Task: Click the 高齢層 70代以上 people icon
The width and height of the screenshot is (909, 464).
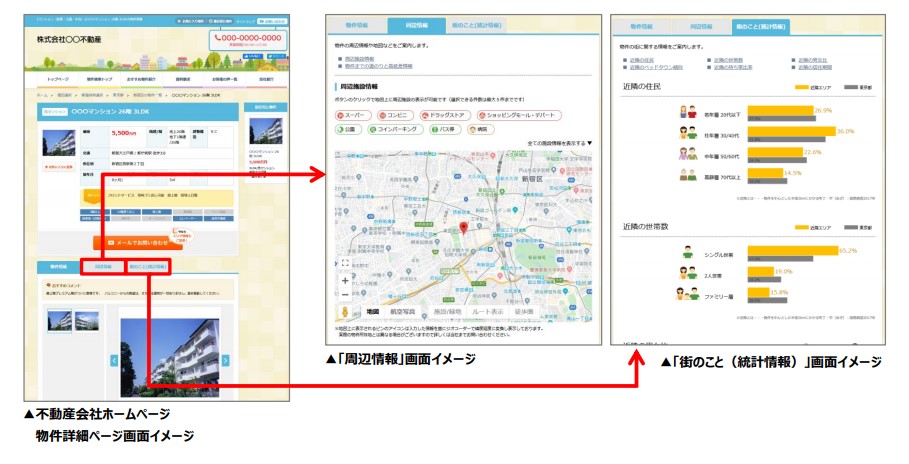Action: click(x=688, y=175)
